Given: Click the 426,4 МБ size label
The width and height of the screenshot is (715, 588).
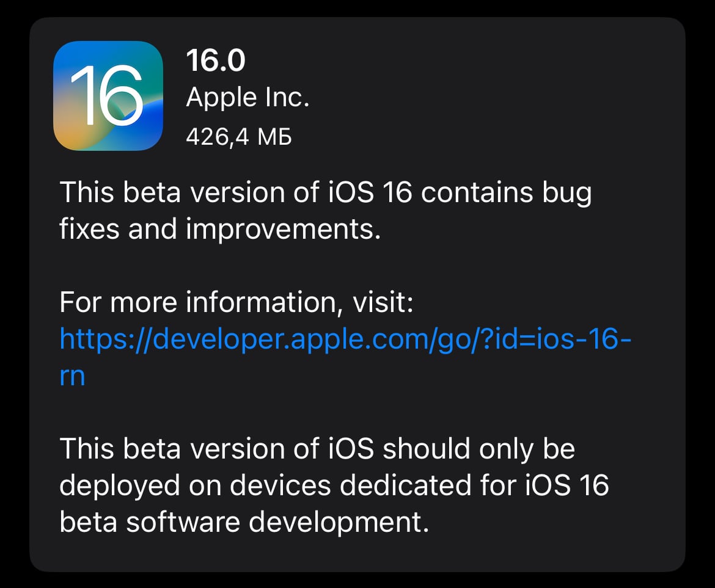Looking at the screenshot, I should (x=240, y=136).
